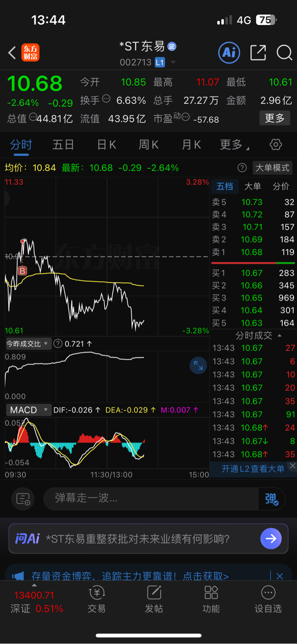Tap the 买2 row at 10.66
Screen dimensions: 297x644
coord(253,285)
